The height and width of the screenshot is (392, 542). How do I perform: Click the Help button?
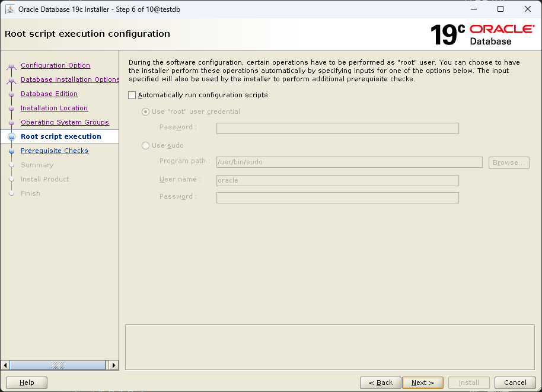(x=27, y=383)
